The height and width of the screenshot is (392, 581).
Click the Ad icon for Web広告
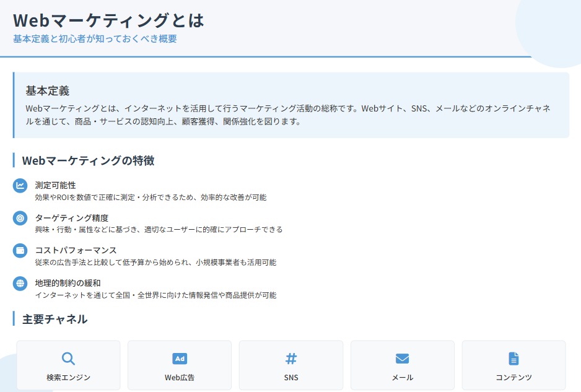coord(180,359)
